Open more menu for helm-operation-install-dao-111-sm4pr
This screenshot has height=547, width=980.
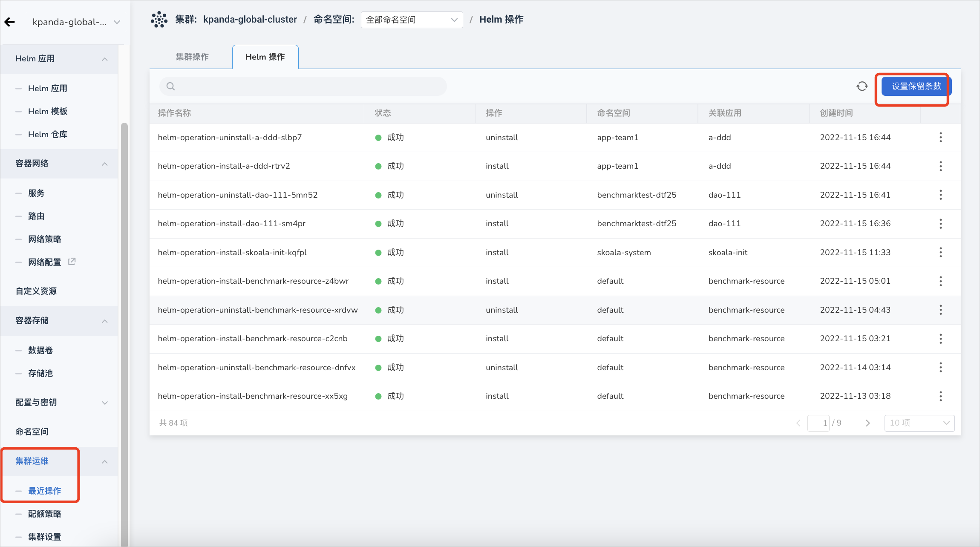click(x=941, y=224)
